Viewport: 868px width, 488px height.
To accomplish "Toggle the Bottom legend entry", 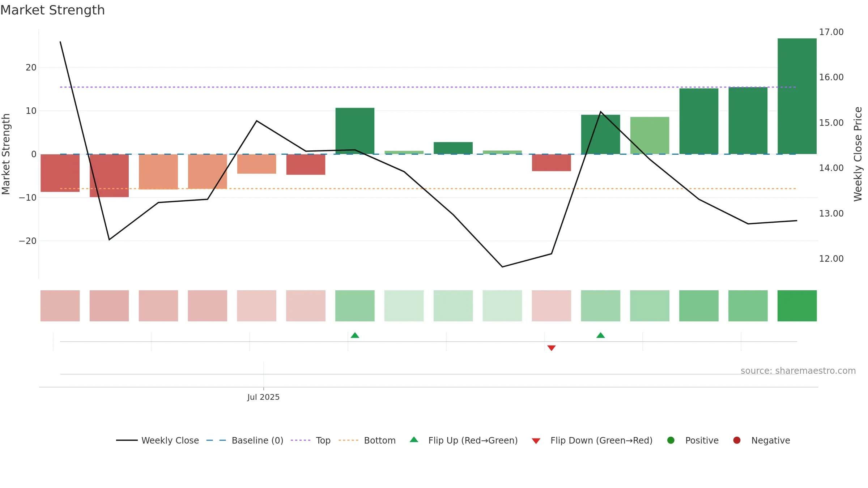I will (x=367, y=440).
